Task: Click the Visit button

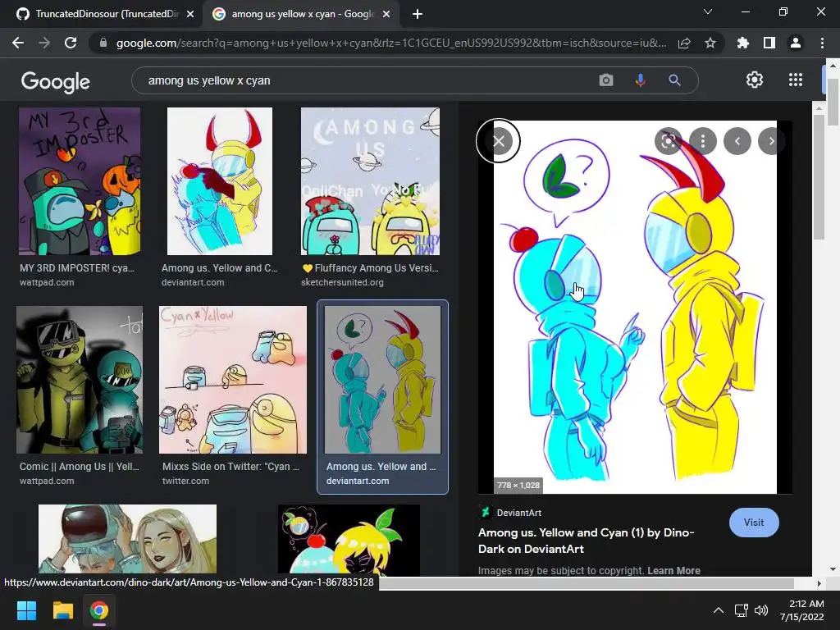Action: [754, 523]
